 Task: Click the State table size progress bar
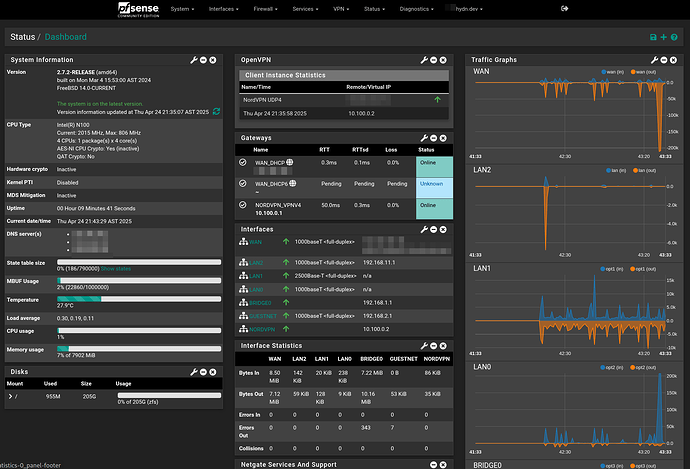(139, 262)
